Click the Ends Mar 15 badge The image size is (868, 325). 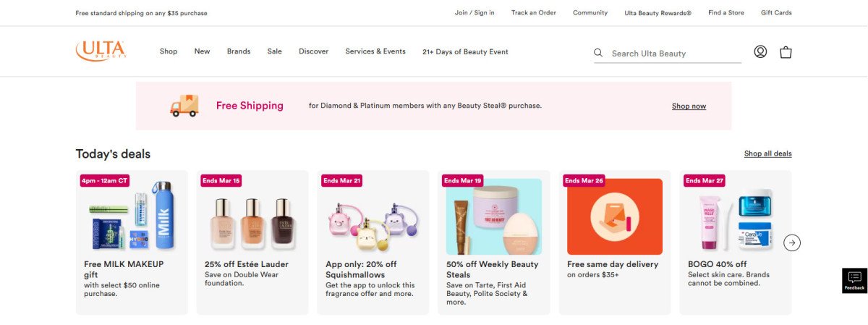click(x=221, y=180)
